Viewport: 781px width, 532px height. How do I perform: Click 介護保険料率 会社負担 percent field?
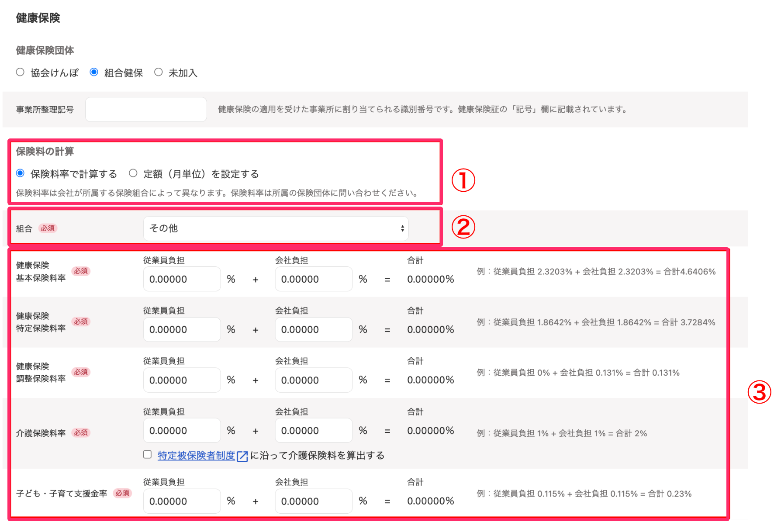tap(314, 431)
